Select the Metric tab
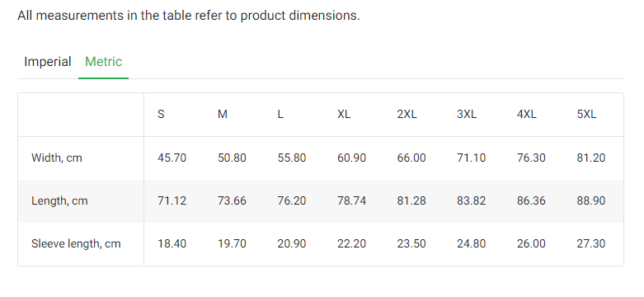This screenshot has height=297, width=644. (104, 62)
